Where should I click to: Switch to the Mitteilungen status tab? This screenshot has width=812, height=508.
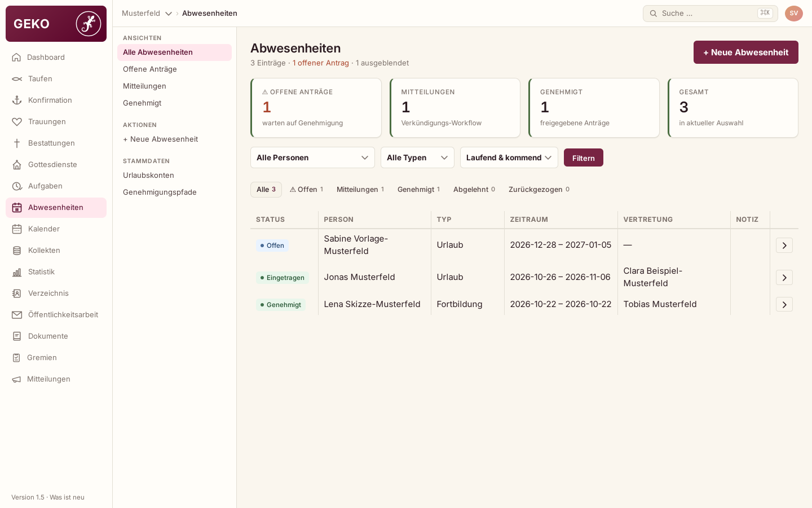pos(360,190)
